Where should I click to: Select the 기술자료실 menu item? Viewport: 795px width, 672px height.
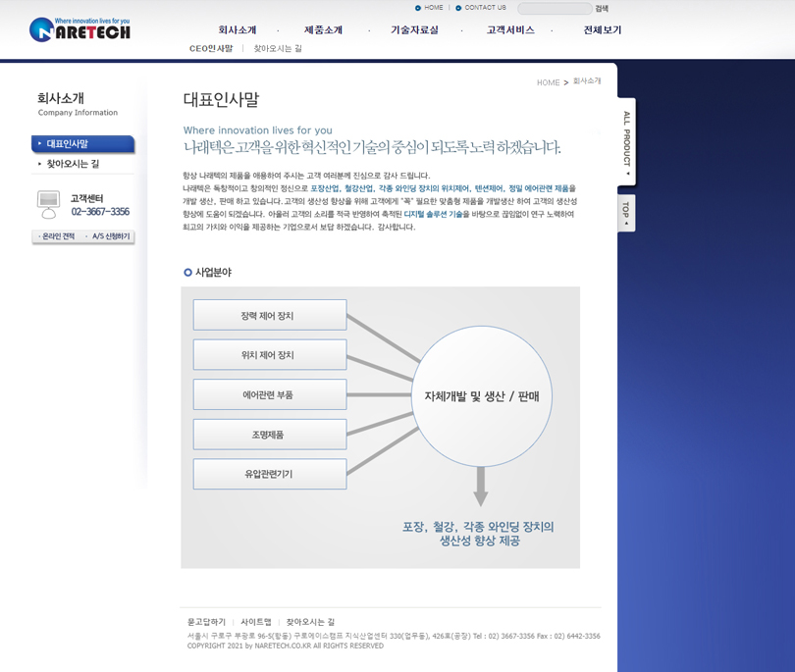(x=414, y=30)
